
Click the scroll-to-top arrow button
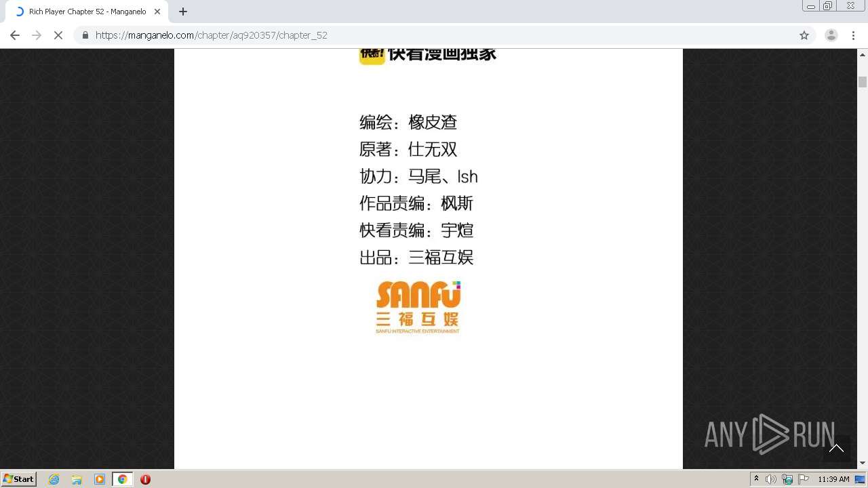836,448
